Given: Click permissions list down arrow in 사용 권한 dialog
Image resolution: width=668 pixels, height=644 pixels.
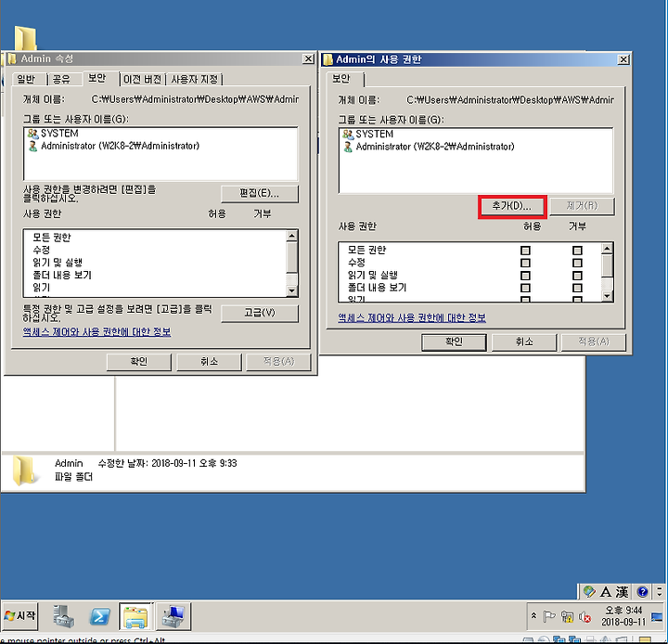Looking at the screenshot, I should 607,296.
